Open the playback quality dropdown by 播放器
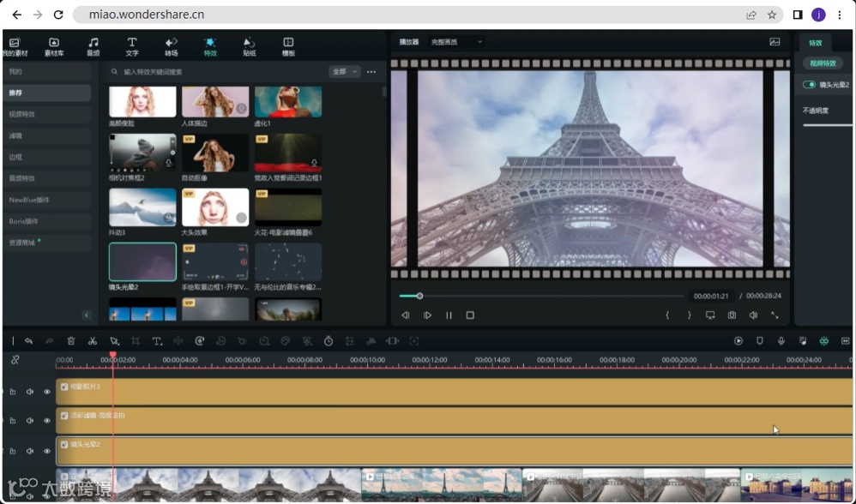 457,42
